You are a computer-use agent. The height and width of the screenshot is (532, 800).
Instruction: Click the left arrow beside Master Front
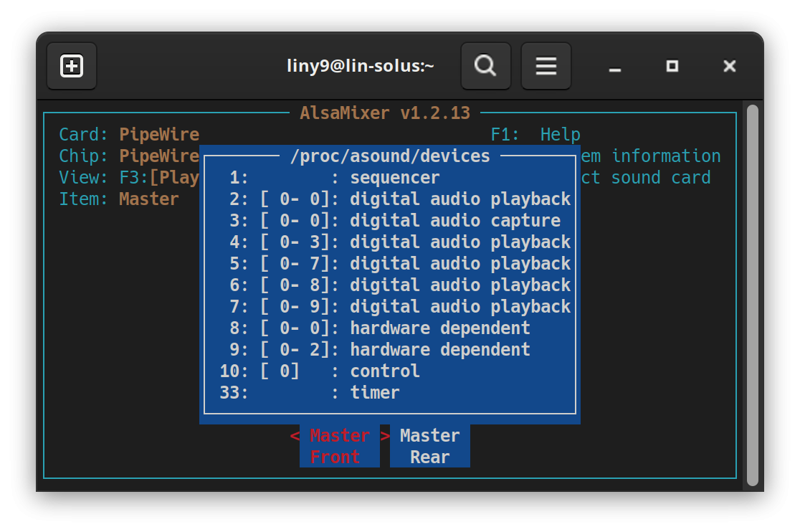294,436
